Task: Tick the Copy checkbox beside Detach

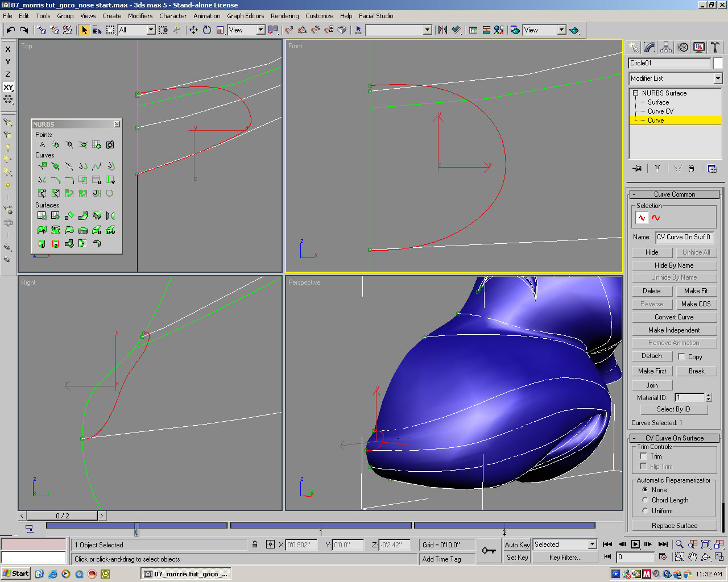Action: coord(681,356)
